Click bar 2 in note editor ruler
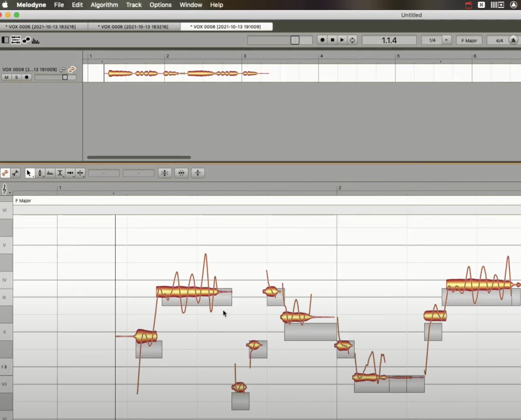This screenshot has width=521, height=420. click(x=340, y=187)
